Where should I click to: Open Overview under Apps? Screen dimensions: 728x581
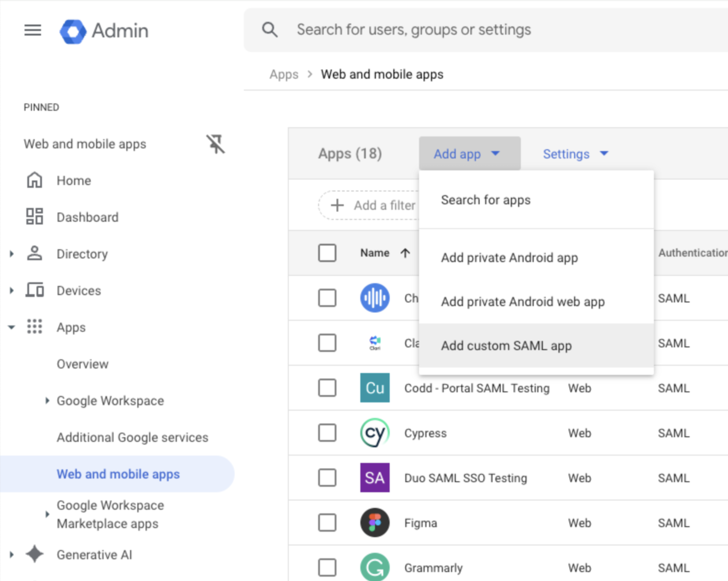(83, 364)
